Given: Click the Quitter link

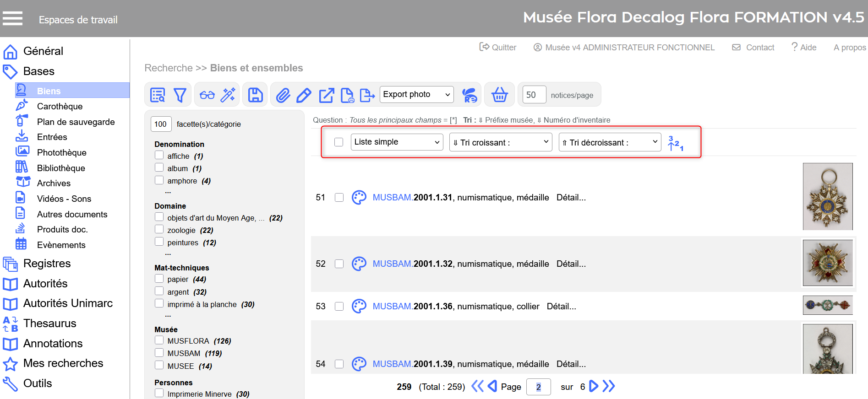Looking at the screenshot, I should 498,48.
